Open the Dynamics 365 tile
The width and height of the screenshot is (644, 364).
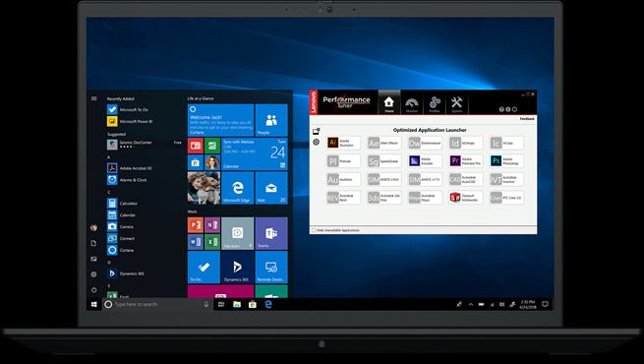click(237, 267)
